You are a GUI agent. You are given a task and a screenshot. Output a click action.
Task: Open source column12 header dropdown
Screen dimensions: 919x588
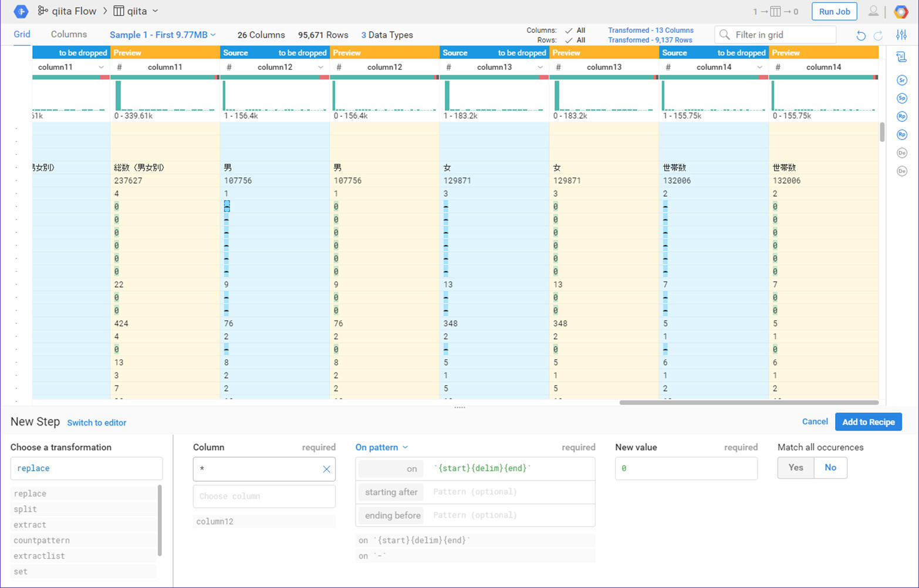click(320, 67)
